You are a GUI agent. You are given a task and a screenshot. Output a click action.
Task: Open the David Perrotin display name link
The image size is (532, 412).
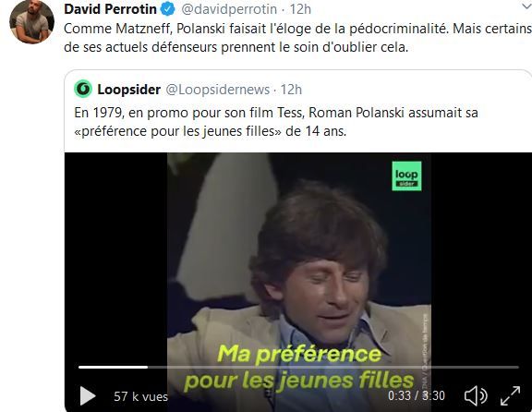(x=110, y=9)
